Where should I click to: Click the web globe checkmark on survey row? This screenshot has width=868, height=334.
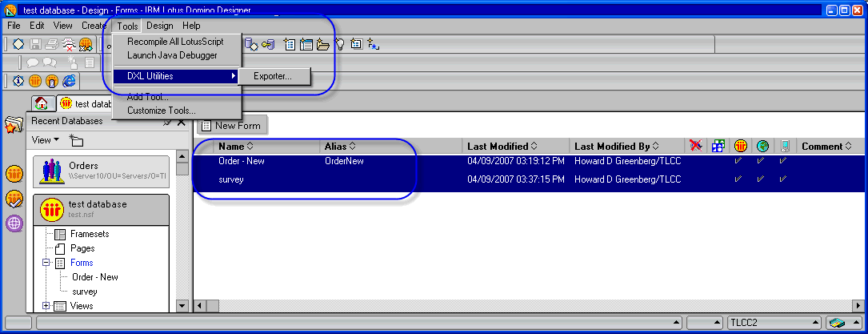[x=761, y=179]
